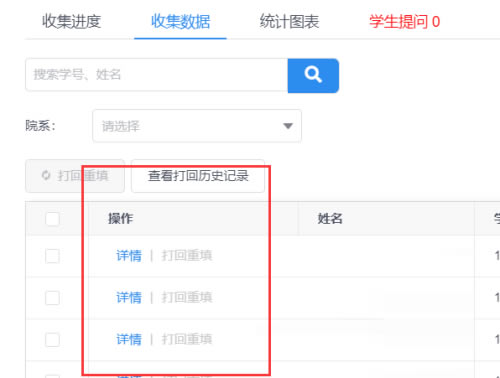Tick the select-all checkbox in table header
This screenshot has width=500, height=378.
52,219
